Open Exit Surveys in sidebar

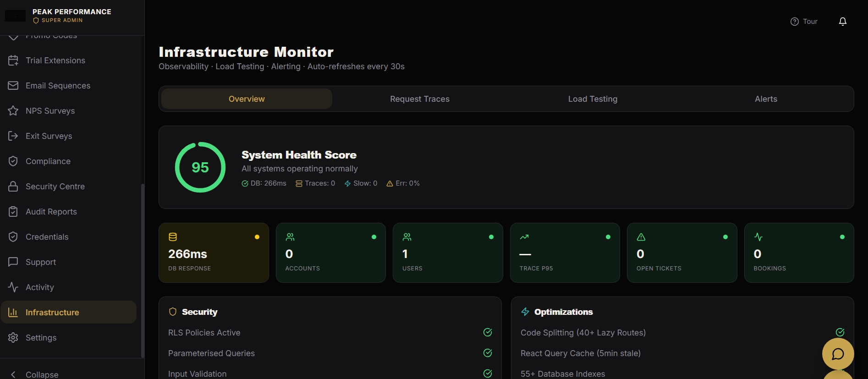pos(69,136)
